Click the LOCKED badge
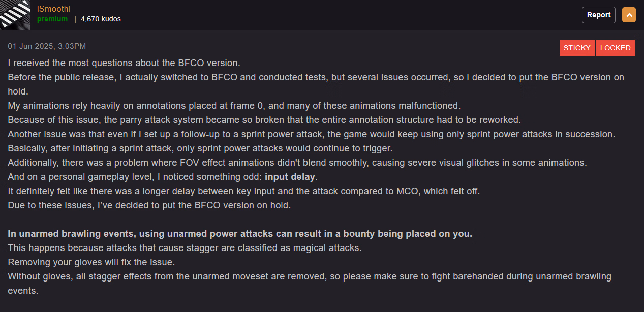The image size is (644, 312). pos(615,48)
